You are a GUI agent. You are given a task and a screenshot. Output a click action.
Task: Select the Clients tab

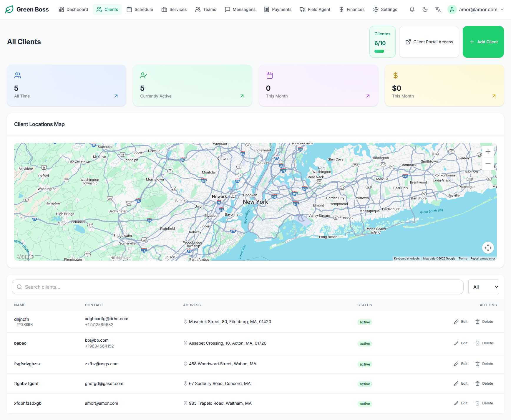click(107, 9)
